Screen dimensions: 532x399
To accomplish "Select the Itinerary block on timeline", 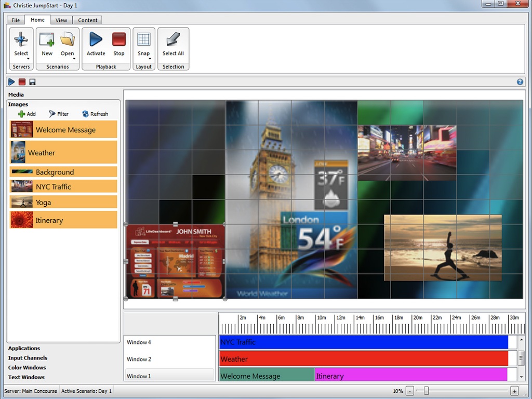I will [410, 376].
